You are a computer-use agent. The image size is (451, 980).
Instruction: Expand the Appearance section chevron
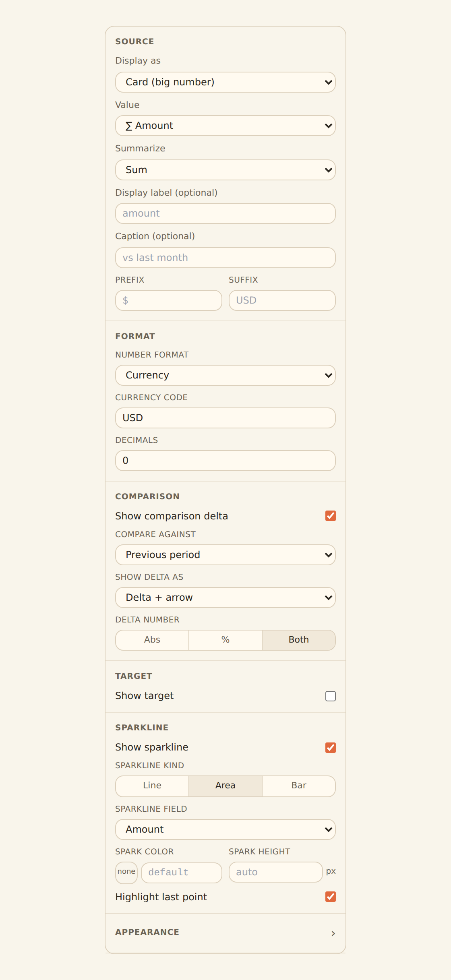coord(333,933)
